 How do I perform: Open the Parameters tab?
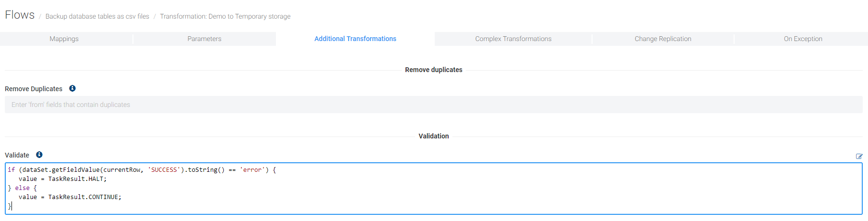point(204,39)
